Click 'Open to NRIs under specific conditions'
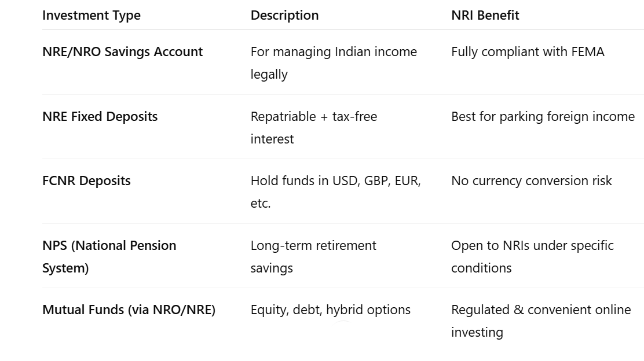Viewport: 644px width, 361px height. click(532, 256)
